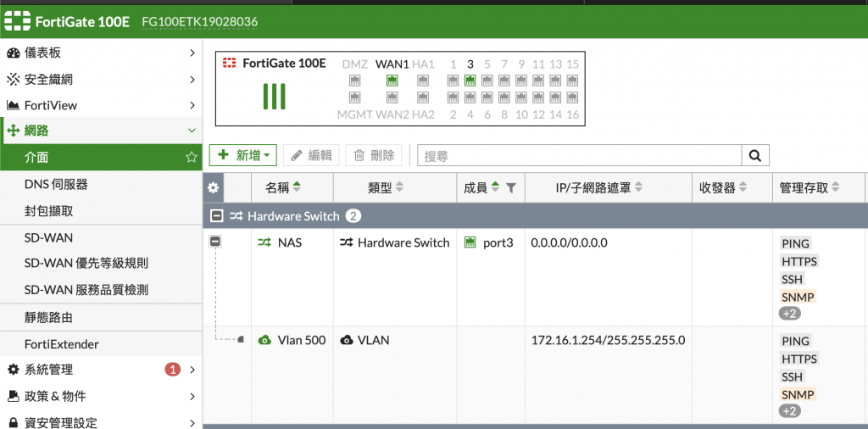The height and width of the screenshot is (429, 868).
Task: Click the MGMT port icon in the faceplate
Action: click(355, 98)
